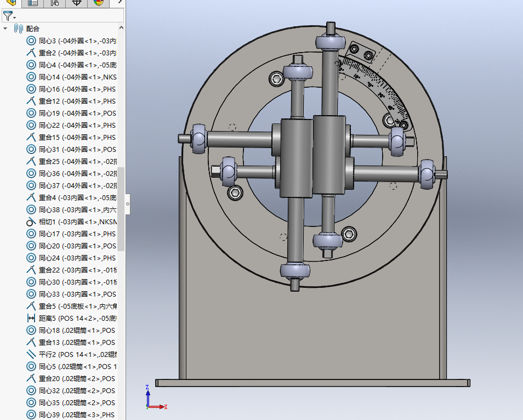Click the tree's vertical scrollbar thumb
This screenshot has height=420, width=523.
(121, 209)
